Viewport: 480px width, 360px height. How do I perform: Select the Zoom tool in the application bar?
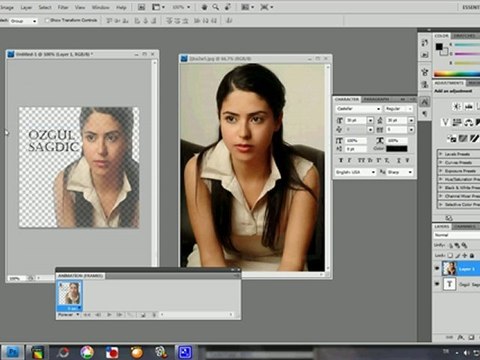[216, 7]
